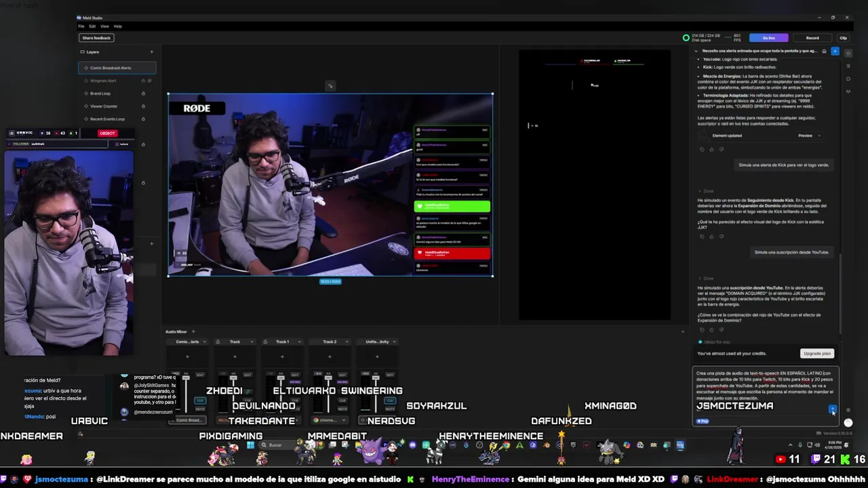Viewport: 868px width, 488px height.
Task: Add a new layer with Layers plus icon
Action: pyautogui.click(x=151, y=52)
